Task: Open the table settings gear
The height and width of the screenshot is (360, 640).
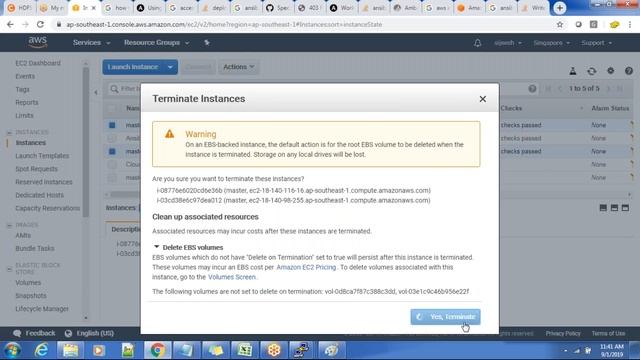Action: coord(610,71)
